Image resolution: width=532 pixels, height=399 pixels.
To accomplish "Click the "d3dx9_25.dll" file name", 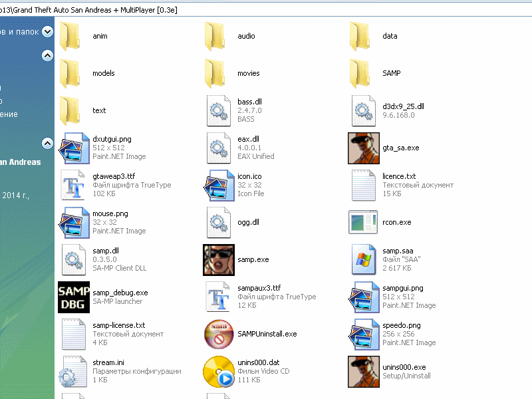I will (x=403, y=106).
